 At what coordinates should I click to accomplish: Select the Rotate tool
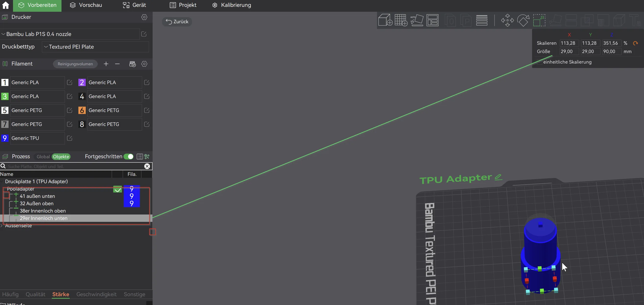(x=523, y=20)
